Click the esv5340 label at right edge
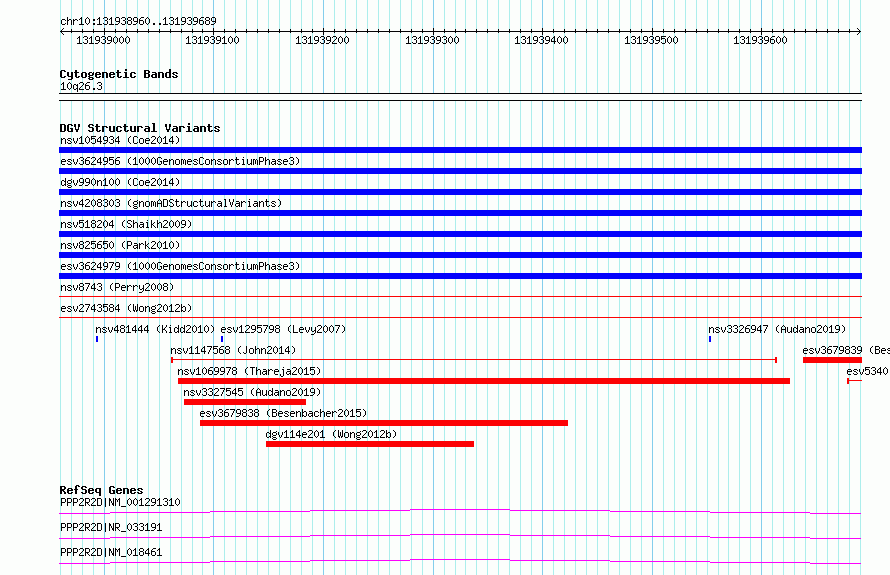This screenshot has width=890, height=575. pos(867,371)
